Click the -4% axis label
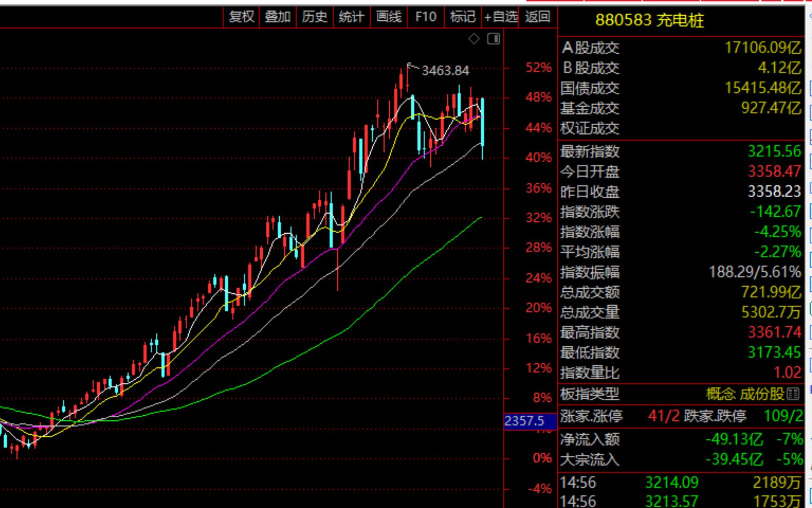 (x=540, y=489)
